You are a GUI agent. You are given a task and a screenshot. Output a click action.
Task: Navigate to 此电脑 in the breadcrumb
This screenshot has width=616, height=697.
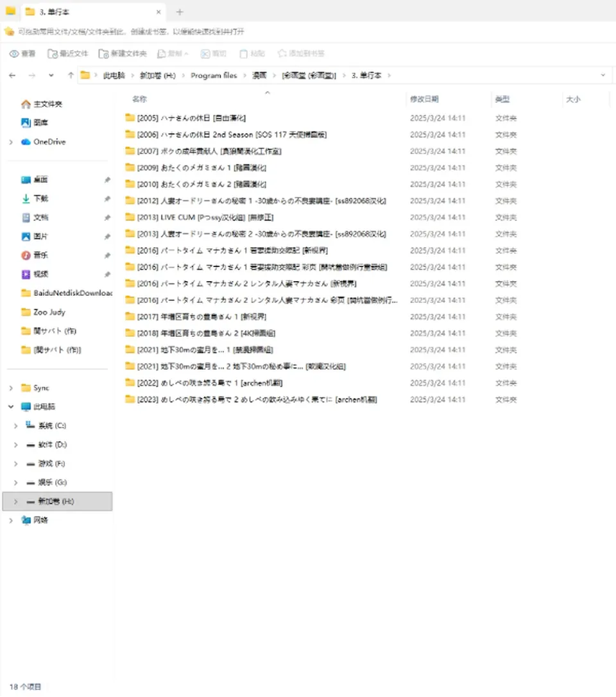(x=114, y=76)
